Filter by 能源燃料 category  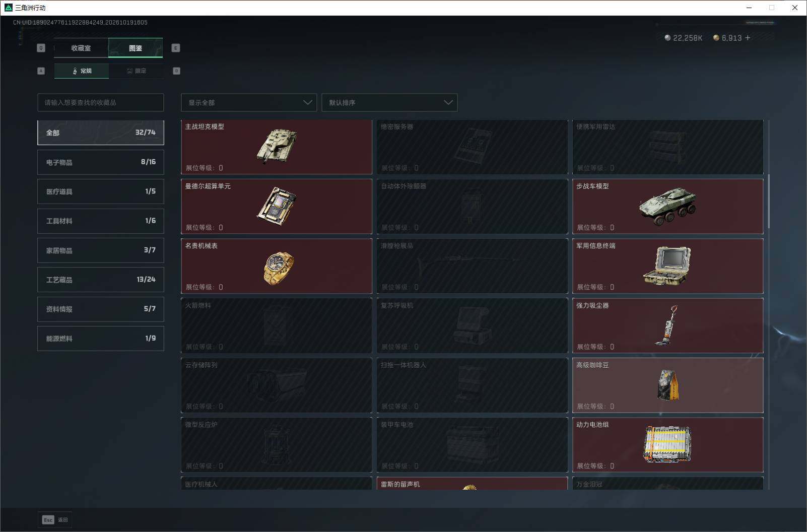pyautogui.click(x=101, y=339)
